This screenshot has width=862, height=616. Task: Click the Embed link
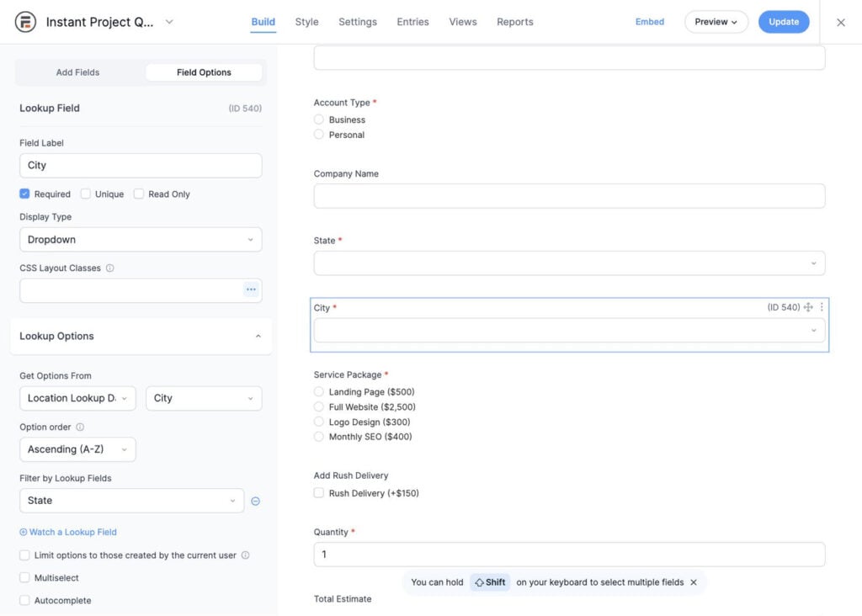pos(650,22)
